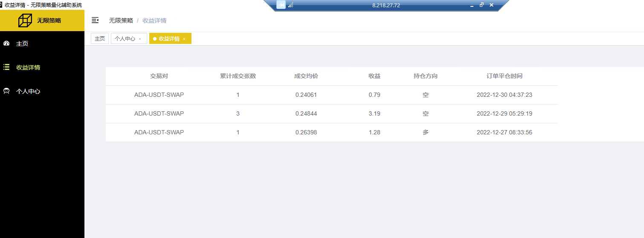Click the 无限策略 brand title
This screenshot has height=238, width=644.
[x=49, y=20]
